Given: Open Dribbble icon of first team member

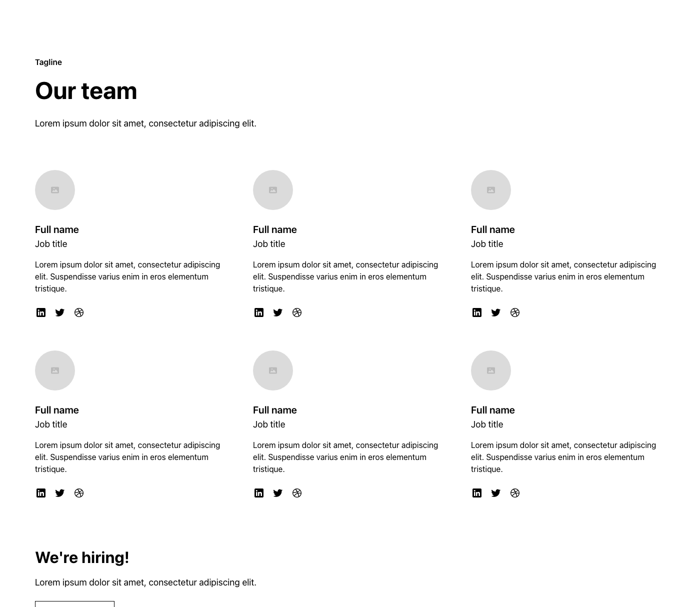Looking at the screenshot, I should [79, 312].
